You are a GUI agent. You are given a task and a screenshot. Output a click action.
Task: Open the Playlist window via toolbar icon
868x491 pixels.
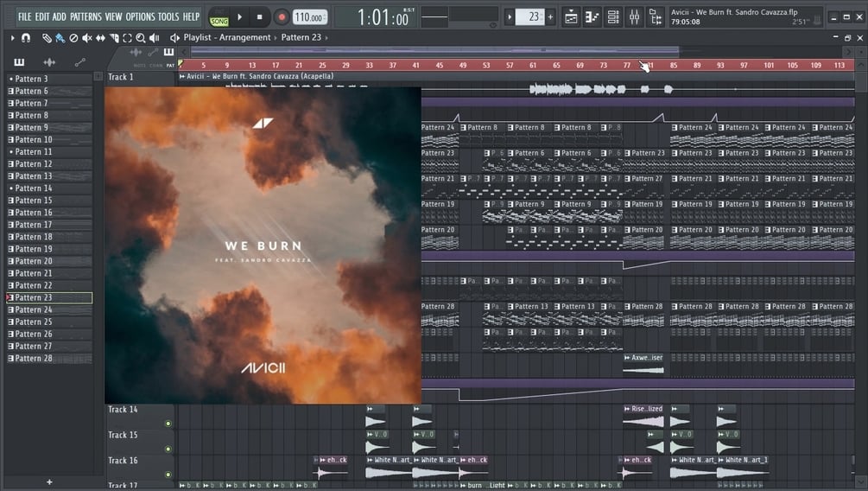click(571, 17)
